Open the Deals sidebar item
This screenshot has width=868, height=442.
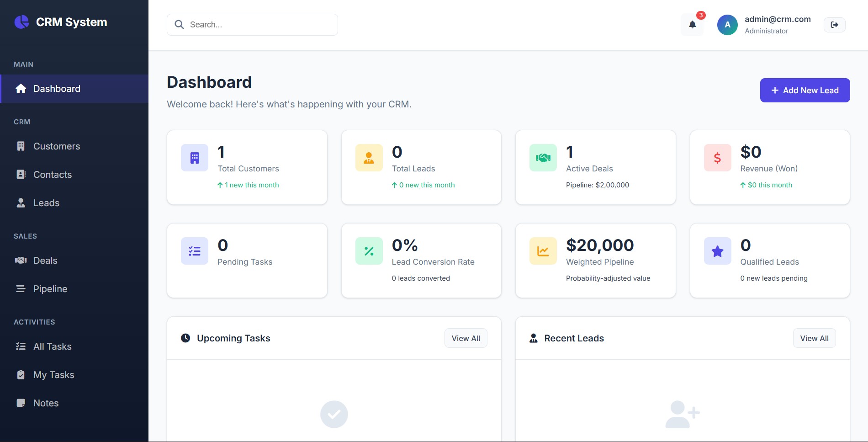[45, 261]
